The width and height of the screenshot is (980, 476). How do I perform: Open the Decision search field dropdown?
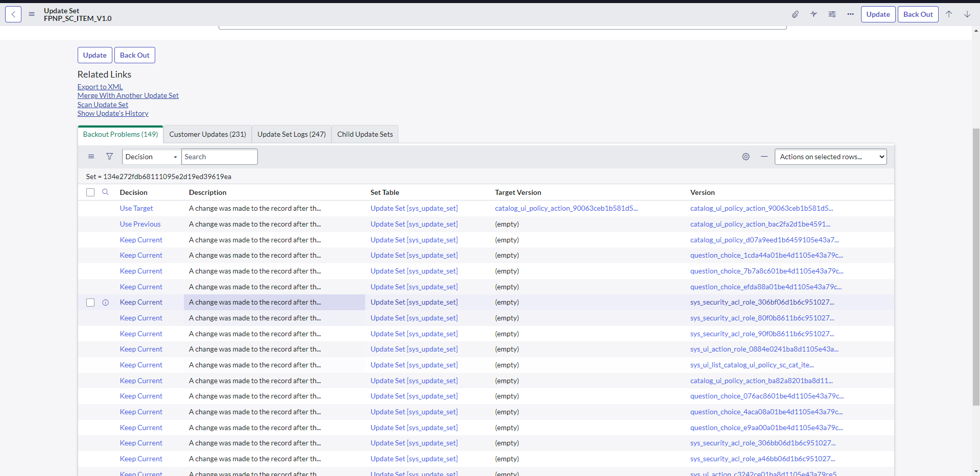coord(151,157)
